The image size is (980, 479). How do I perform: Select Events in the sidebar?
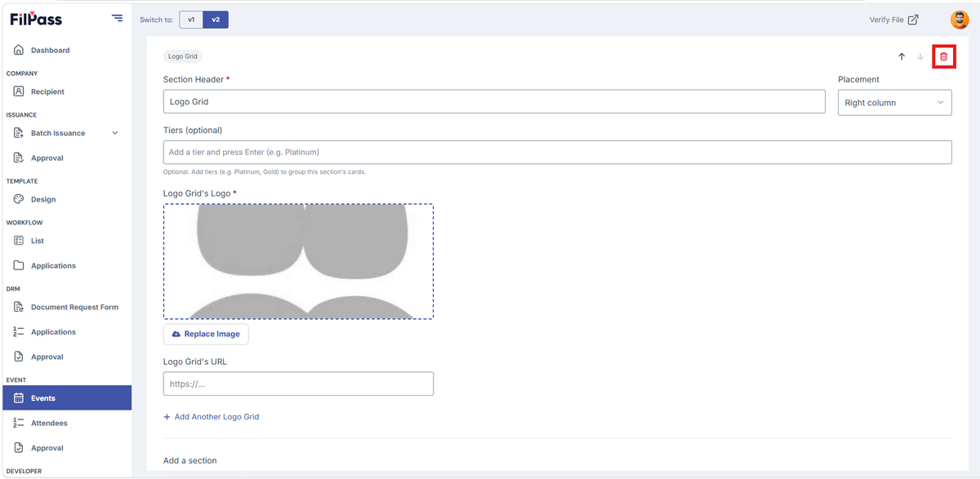point(65,398)
